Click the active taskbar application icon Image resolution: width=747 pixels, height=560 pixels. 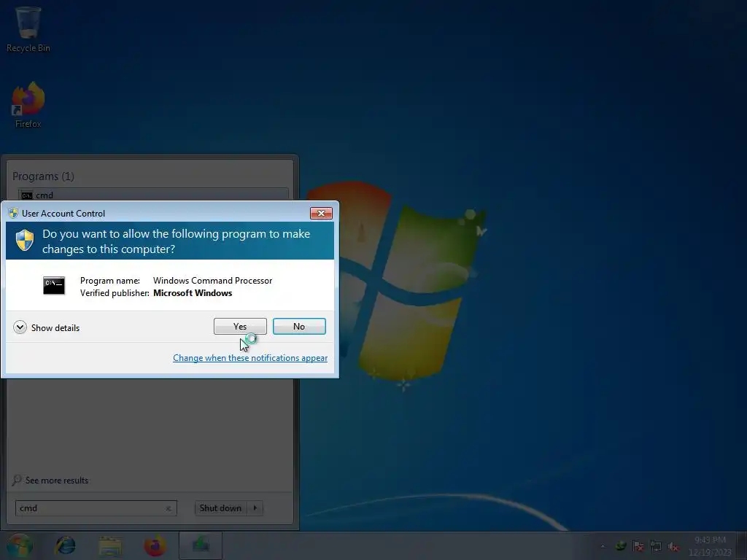tap(201, 545)
